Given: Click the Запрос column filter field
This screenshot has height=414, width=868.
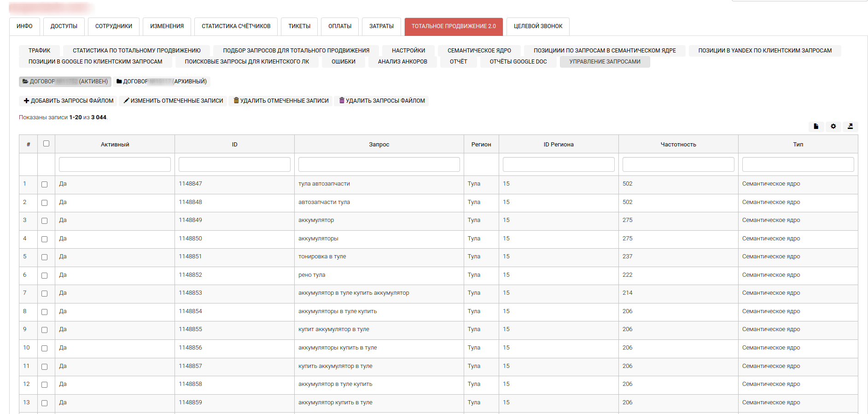Looking at the screenshot, I should (x=379, y=164).
